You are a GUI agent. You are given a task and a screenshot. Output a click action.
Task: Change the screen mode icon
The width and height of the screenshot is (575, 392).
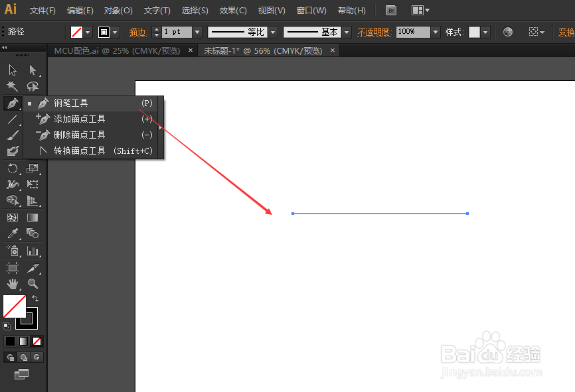point(21,374)
